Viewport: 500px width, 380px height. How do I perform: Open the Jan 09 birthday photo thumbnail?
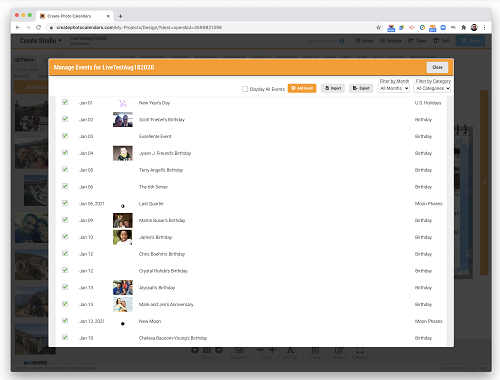click(x=123, y=220)
